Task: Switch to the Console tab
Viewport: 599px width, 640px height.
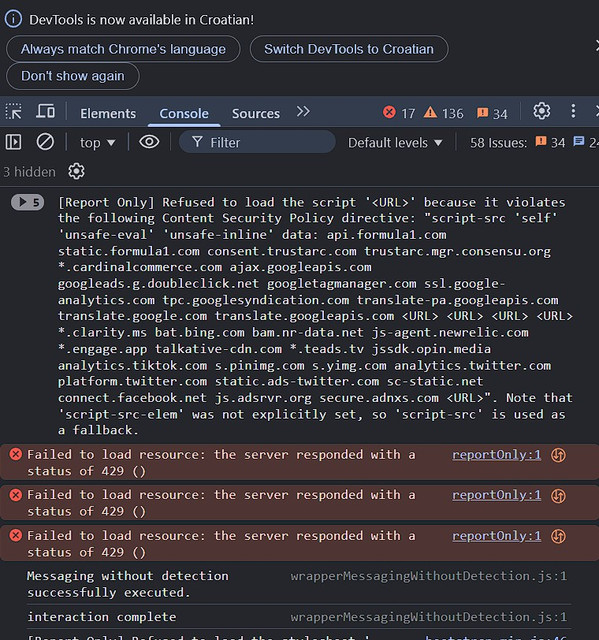Action: (184, 113)
